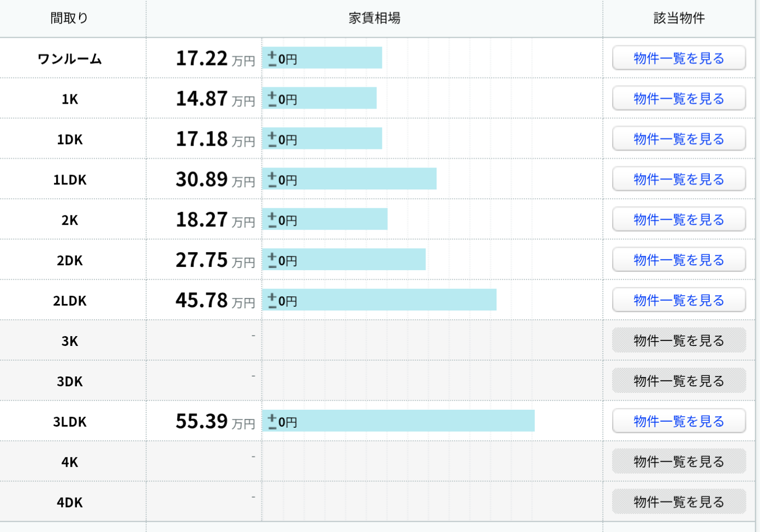The image size is (760, 532).
Task: Click 物件一覧を見る in the 2DK row
Action: [679, 260]
